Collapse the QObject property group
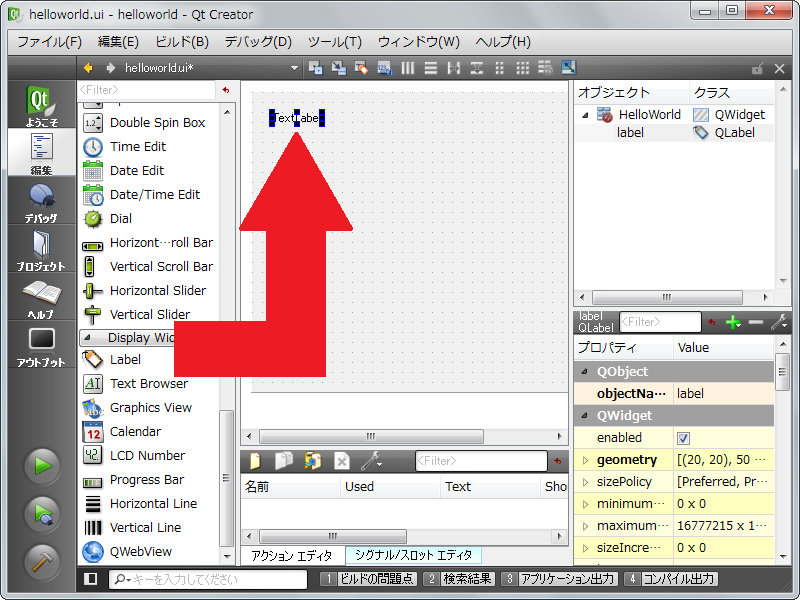The height and width of the screenshot is (600, 800). (584, 371)
